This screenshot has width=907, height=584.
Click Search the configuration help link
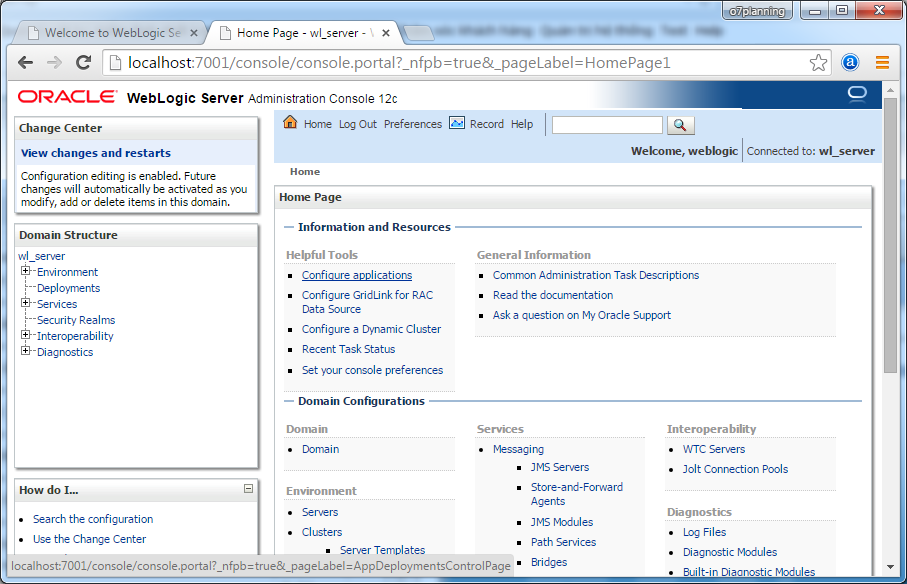(93, 519)
